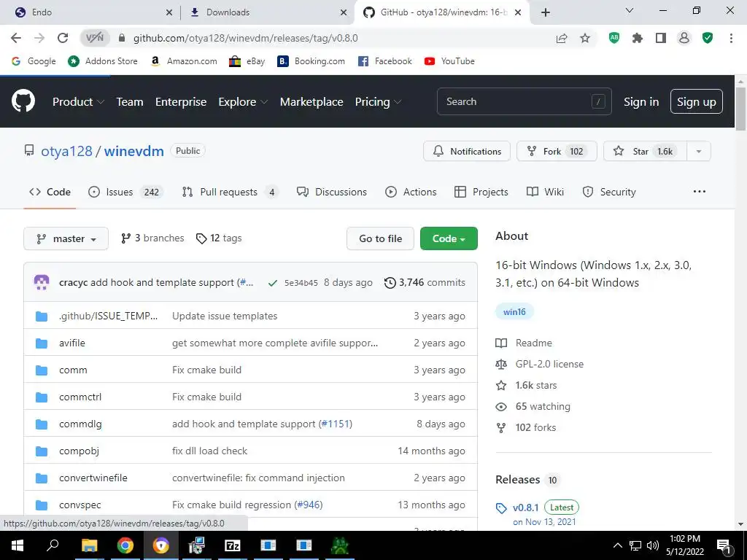Open the Chrome profile avatar icon
Viewport: 747px width, 560px height.
coord(684,38)
